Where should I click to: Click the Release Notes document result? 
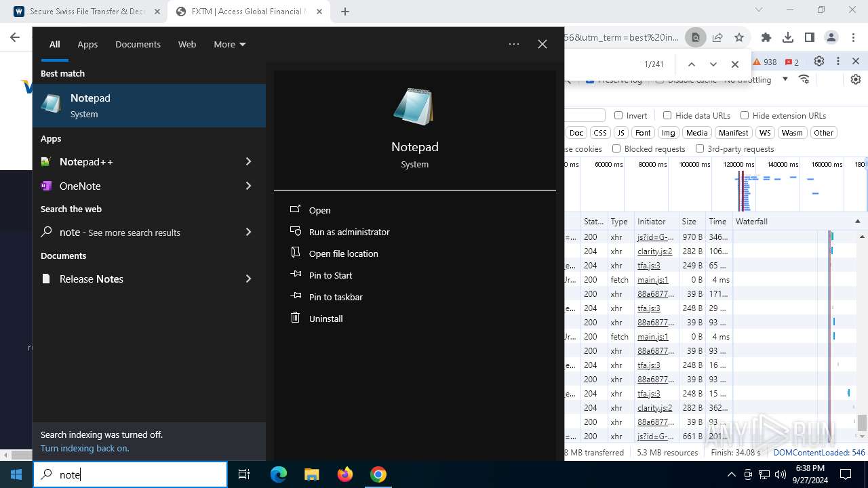[137, 279]
